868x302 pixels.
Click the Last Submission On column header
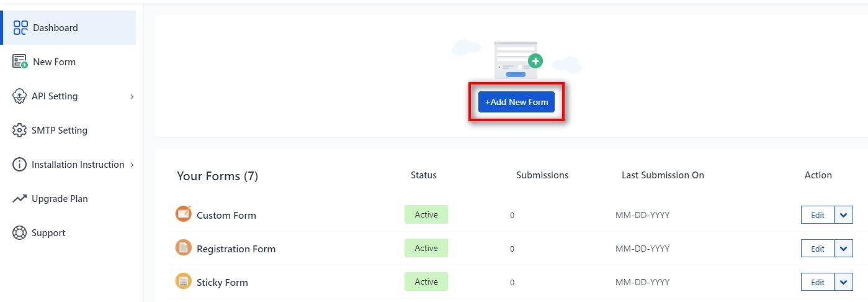point(663,175)
